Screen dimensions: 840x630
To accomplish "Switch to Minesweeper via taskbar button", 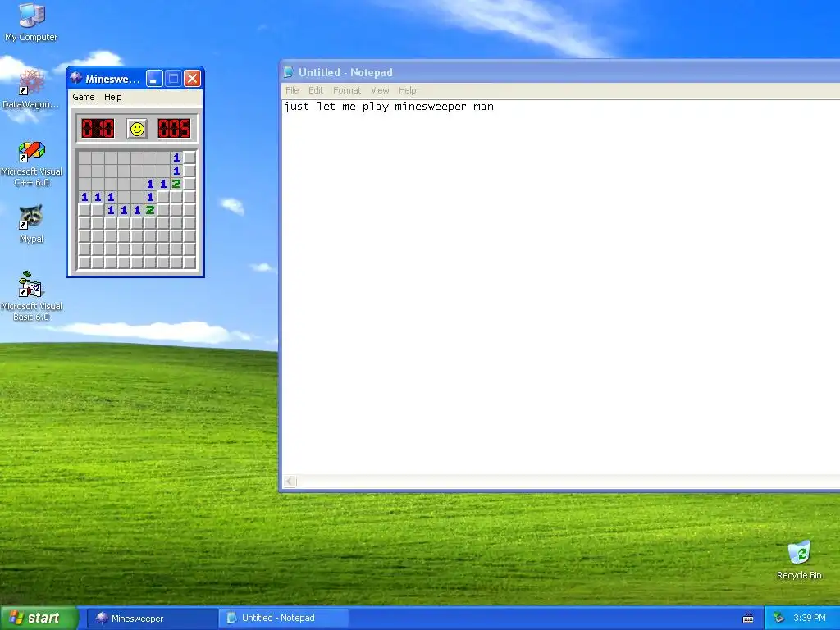I will click(x=152, y=619).
